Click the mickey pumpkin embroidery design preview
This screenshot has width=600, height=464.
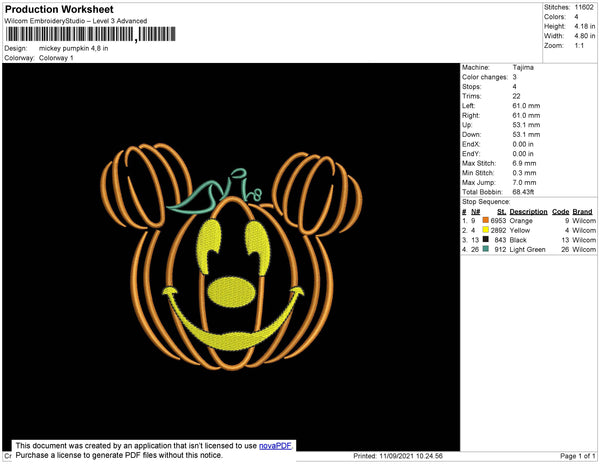click(x=231, y=257)
